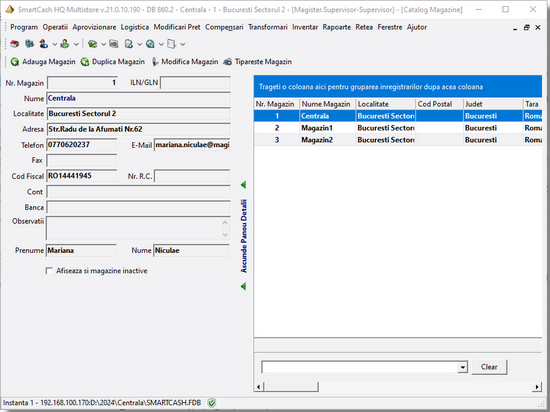Click Tipareste Magazin printer icon
The height and width of the screenshot is (412, 550).
[228, 62]
